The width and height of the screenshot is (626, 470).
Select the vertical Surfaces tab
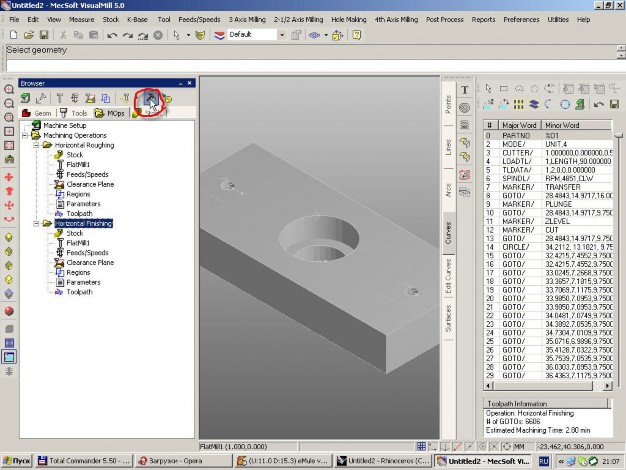click(448, 318)
